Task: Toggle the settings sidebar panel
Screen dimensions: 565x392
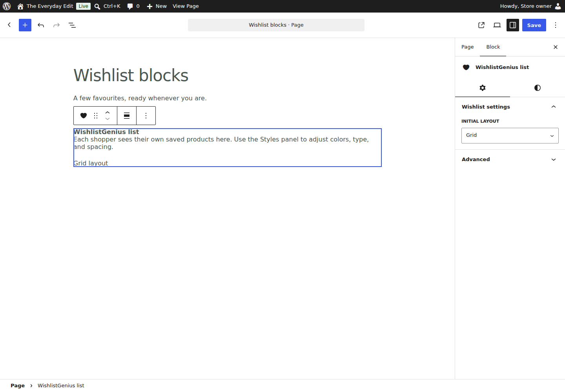Action: point(513,25)
